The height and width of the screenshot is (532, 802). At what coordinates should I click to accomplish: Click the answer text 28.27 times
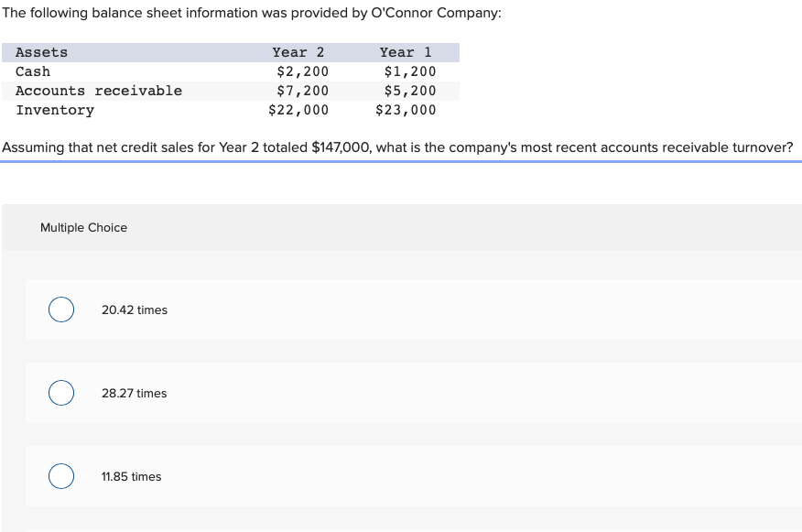pyautogui.click(x=134, y=393)
